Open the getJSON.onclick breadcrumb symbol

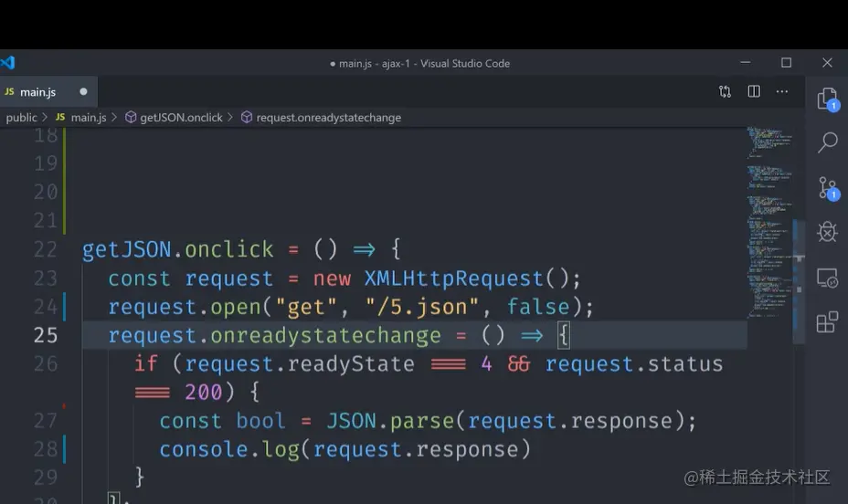click(x=175, y=117)
